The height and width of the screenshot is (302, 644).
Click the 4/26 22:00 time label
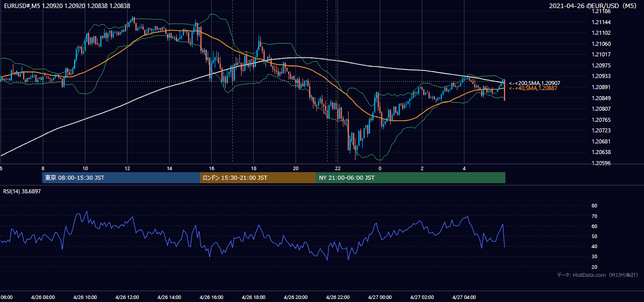[338, 297]
